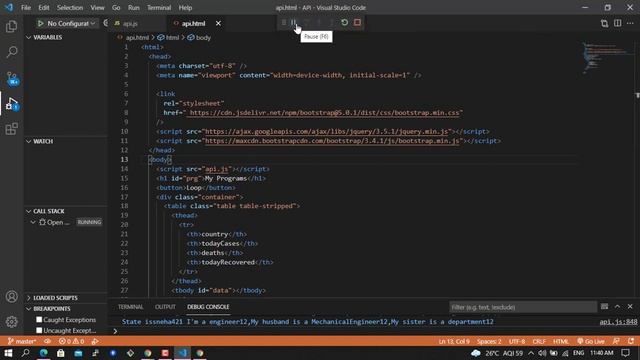Open the Windows Start menu
Viewport: 640px width, 360px height.
click(x=8, y=353)
